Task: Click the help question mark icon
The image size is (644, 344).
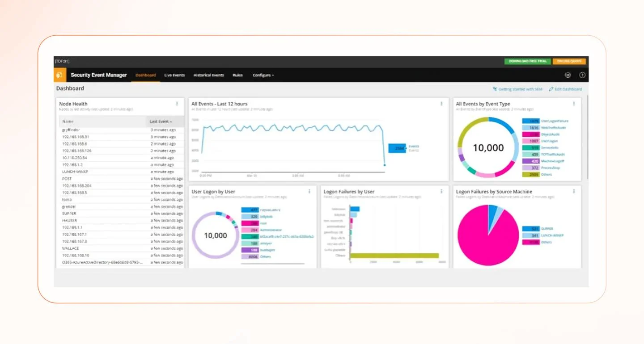Action: 582,75
